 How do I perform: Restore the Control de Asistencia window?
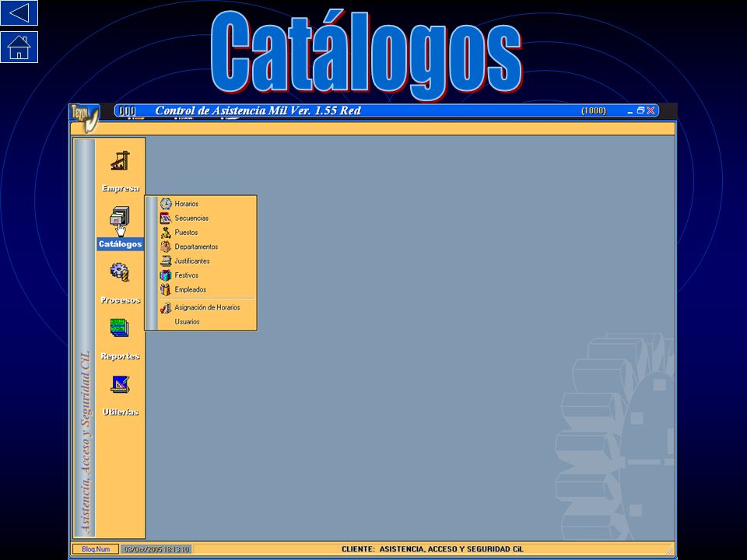pyautogui.click(x=640, y=110)
